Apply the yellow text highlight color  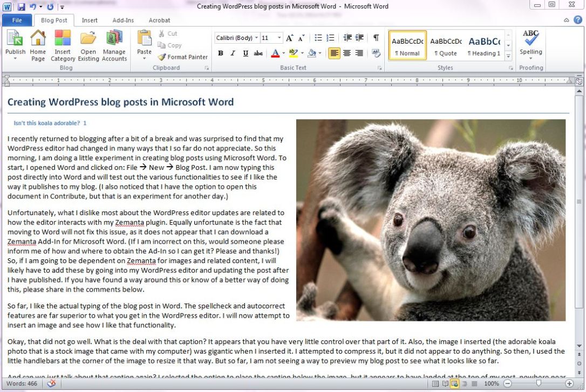(x=294, y=53)
